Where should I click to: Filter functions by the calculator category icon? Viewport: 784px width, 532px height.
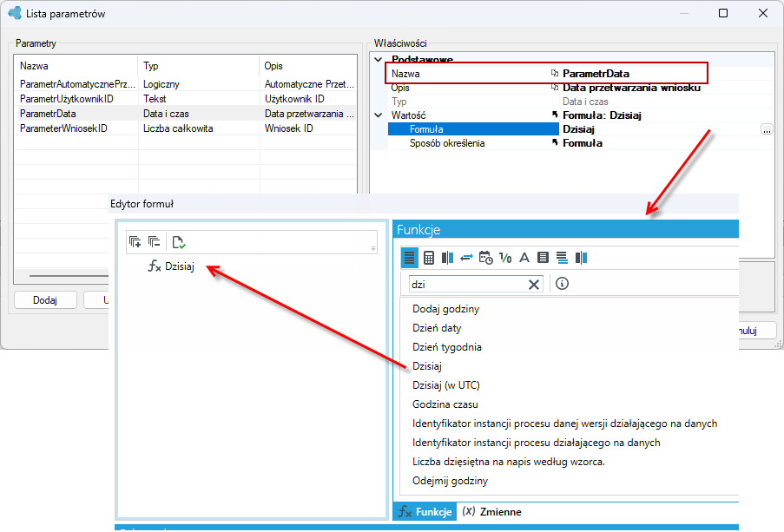coord(429,258)
